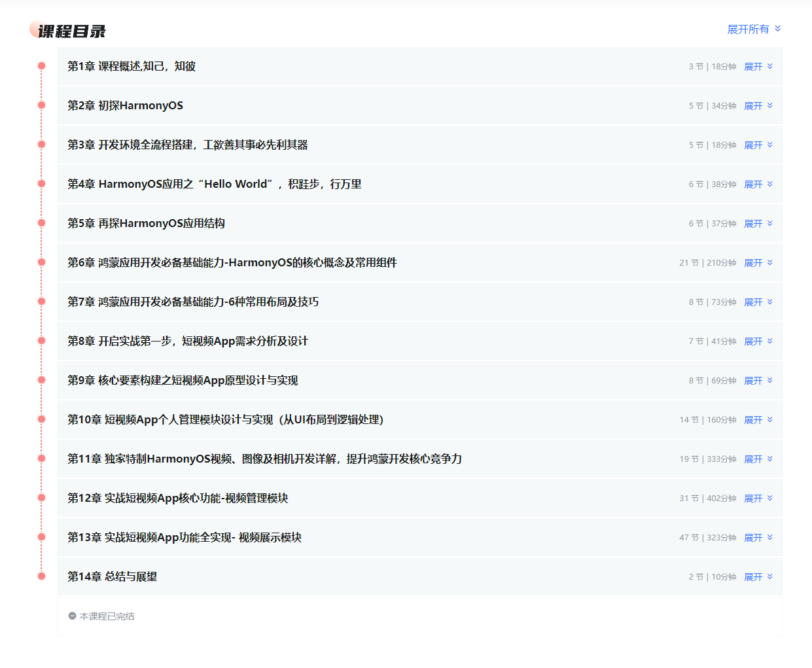Click the red timeline dot for Chapter 2
812x668 pixels.
(41, 105)
